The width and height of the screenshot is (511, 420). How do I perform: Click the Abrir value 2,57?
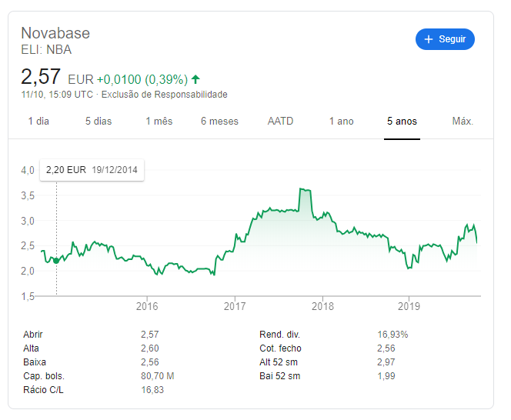click(x=150, y=335)
